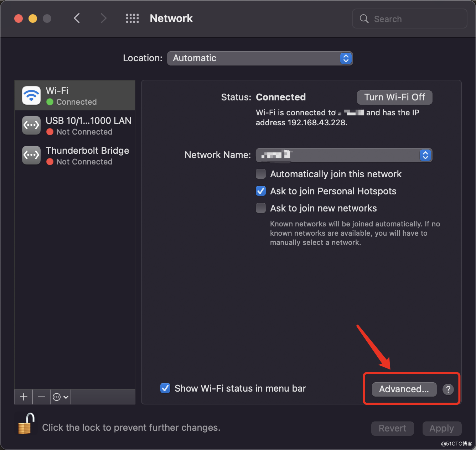476x450 pixels.
Task: Go forward with the right chevron
Action: coord(103,18)
